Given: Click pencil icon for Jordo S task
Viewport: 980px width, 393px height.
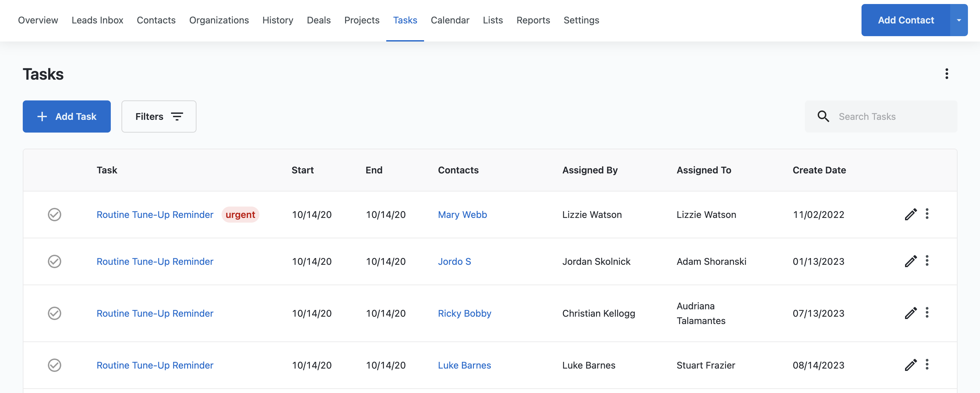Looking at the screenshot, I should [x=910, y=261].
